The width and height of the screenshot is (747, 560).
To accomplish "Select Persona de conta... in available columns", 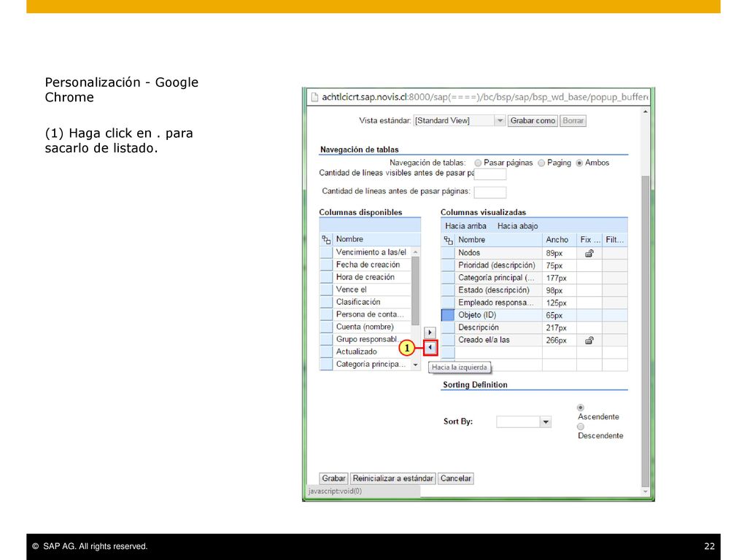I will point(370,314).
